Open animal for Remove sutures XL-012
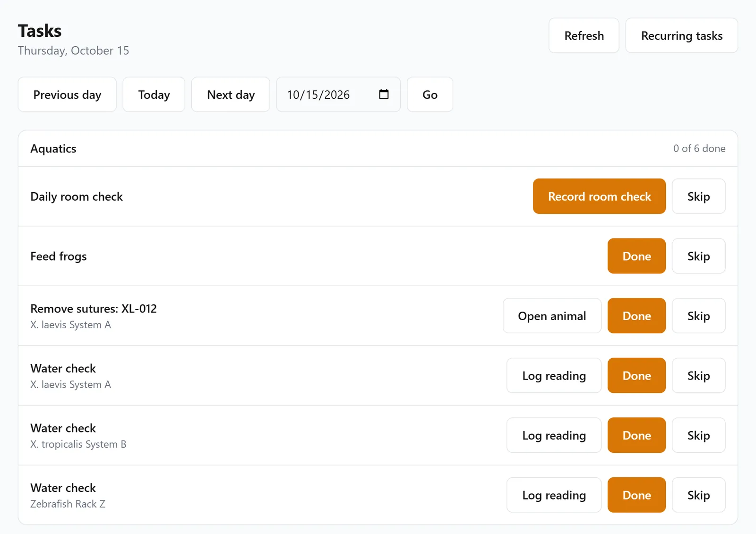This screenshot has height=534, width=756. (x=552, y=316)
